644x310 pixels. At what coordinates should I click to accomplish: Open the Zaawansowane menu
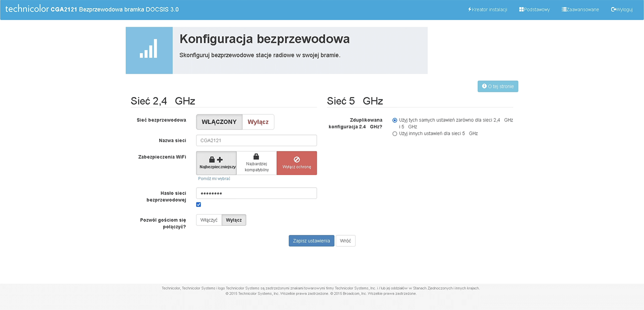click(583, 9)
